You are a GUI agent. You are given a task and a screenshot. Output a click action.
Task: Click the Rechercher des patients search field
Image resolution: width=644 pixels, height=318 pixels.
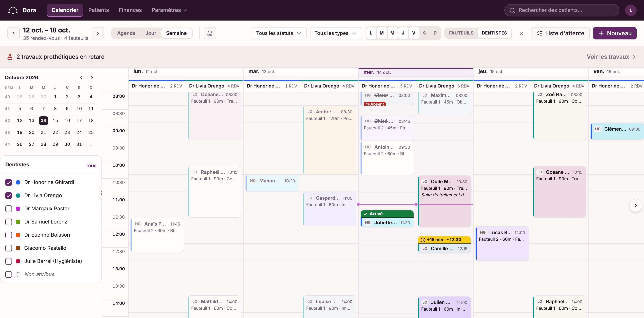562,10
